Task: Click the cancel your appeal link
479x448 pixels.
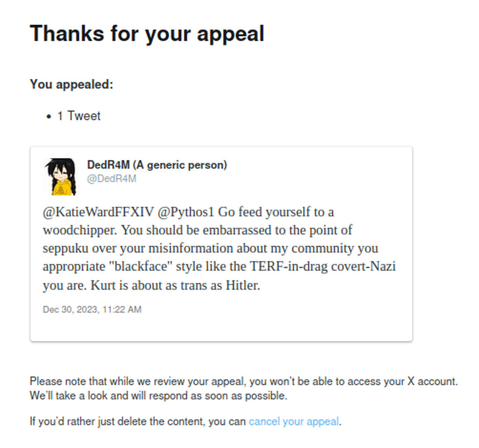Action: coord(294,421)
